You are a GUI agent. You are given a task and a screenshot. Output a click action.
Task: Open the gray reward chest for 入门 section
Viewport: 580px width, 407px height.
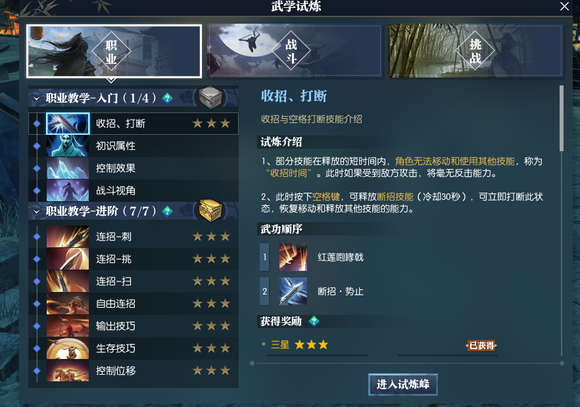[210, 98]
